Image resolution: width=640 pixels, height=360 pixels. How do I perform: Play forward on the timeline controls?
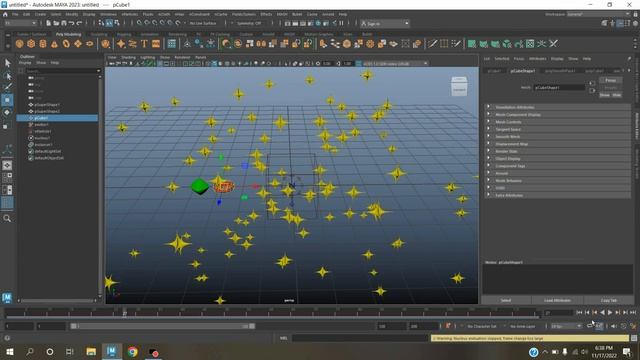pos(610,313)
